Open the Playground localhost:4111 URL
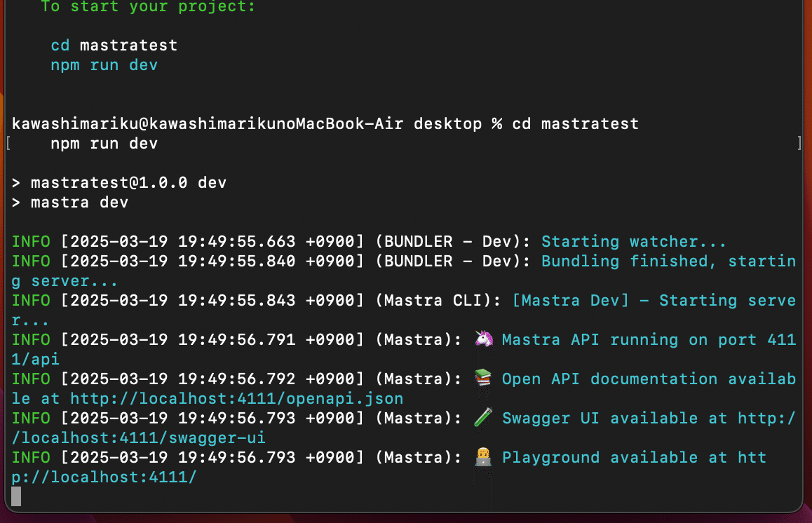 (105, 477)
